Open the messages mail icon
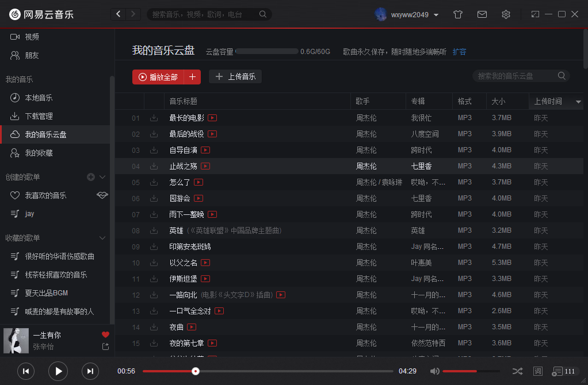588x385 pixels. point(482,14)
